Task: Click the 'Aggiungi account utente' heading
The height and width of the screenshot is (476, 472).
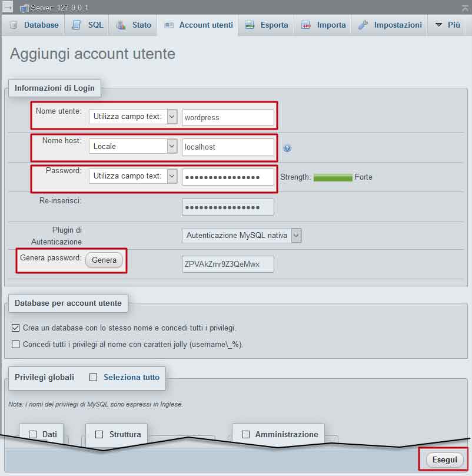Action: click(x=92, y=54)
